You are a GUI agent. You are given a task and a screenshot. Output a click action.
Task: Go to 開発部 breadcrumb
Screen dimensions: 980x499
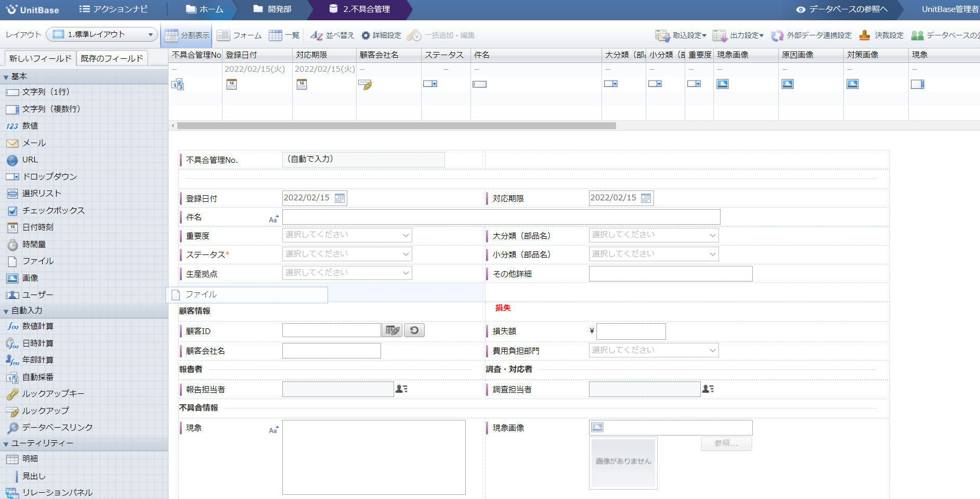pyautogui.click(x=272, y=9)
